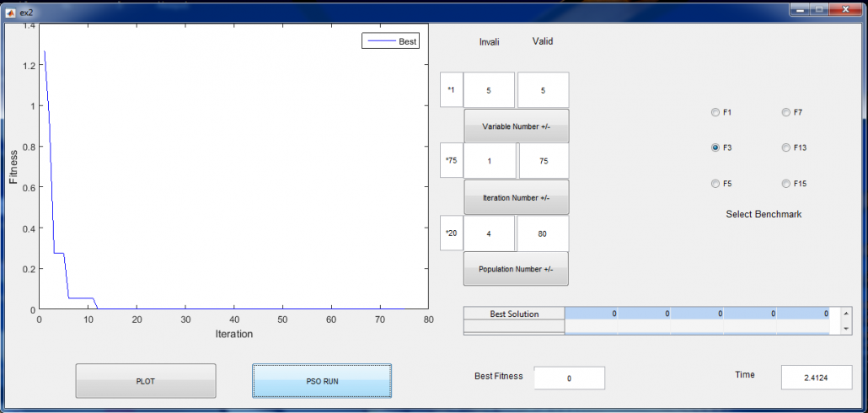This screenshot has height=413, width=868.
Task: Choose the F15 benchmark radio button
Action: click(x=786, y=184)
